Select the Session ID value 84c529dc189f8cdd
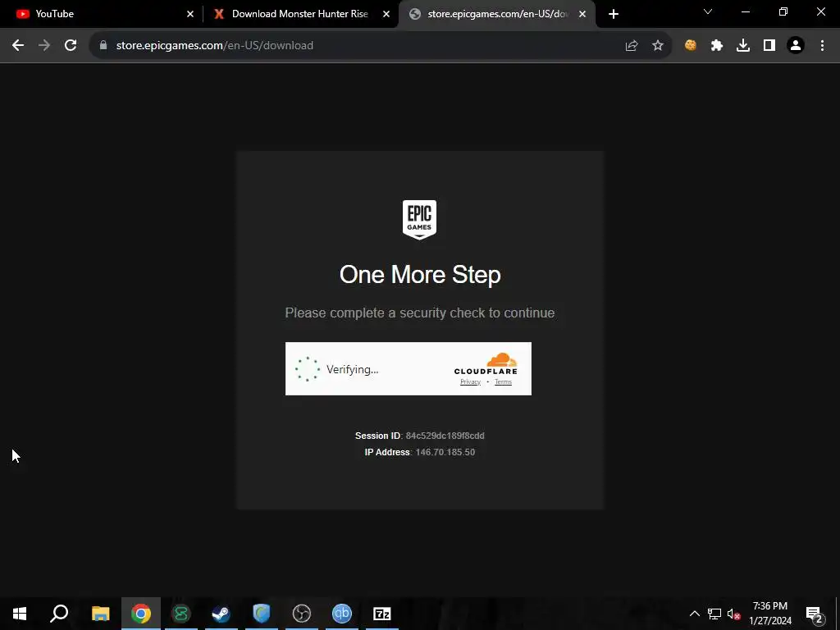 point(445,436)
